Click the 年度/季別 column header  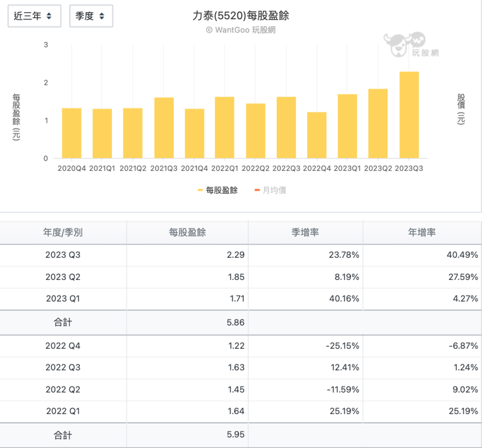click(x=63, y=232)
